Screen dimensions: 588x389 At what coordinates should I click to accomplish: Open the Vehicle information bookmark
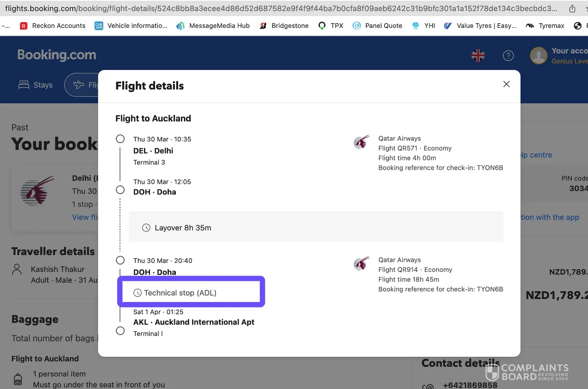point(131,26)
